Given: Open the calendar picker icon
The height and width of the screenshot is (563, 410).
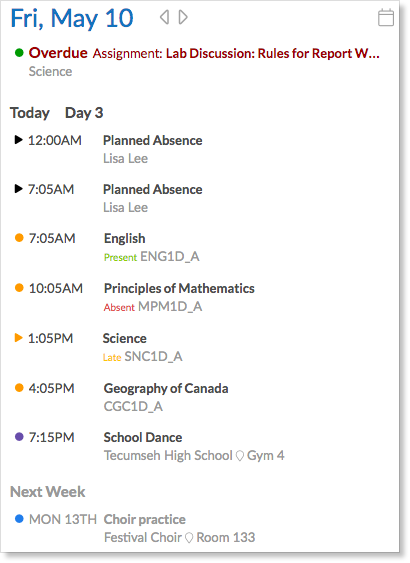Looking at the screenshot, I should [x=386, y=18].
